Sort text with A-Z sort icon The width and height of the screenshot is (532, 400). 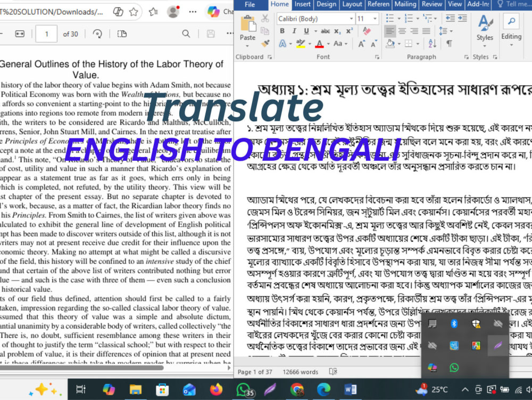[432, 44]
